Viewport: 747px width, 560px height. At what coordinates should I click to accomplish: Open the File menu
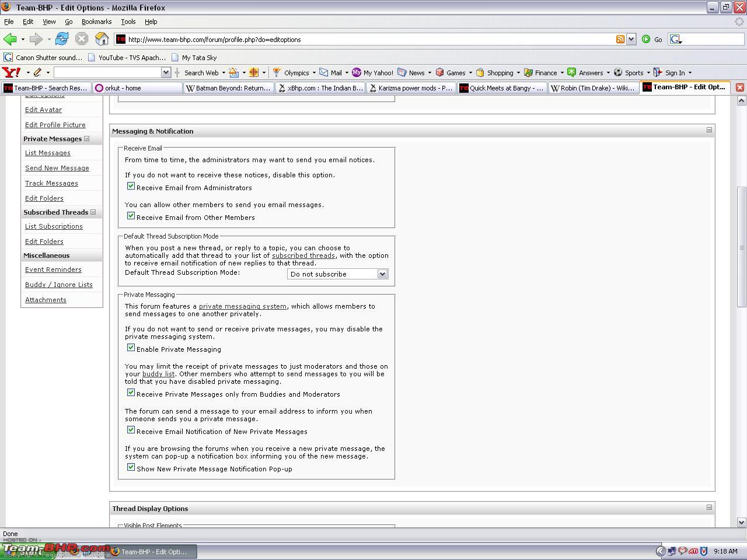coord(9,22)
